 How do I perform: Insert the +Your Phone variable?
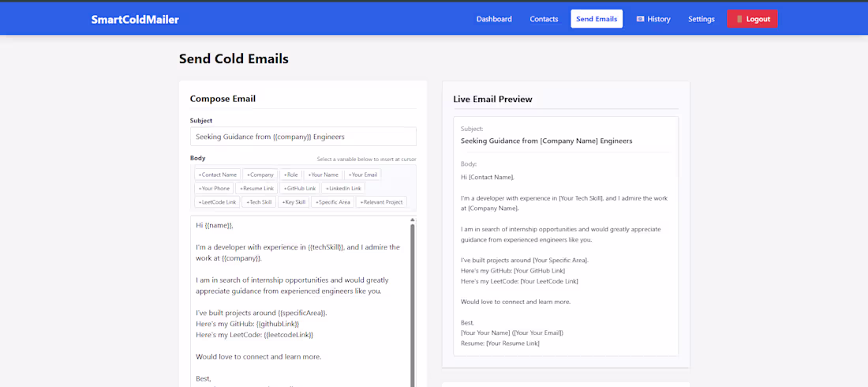point(214,189)
